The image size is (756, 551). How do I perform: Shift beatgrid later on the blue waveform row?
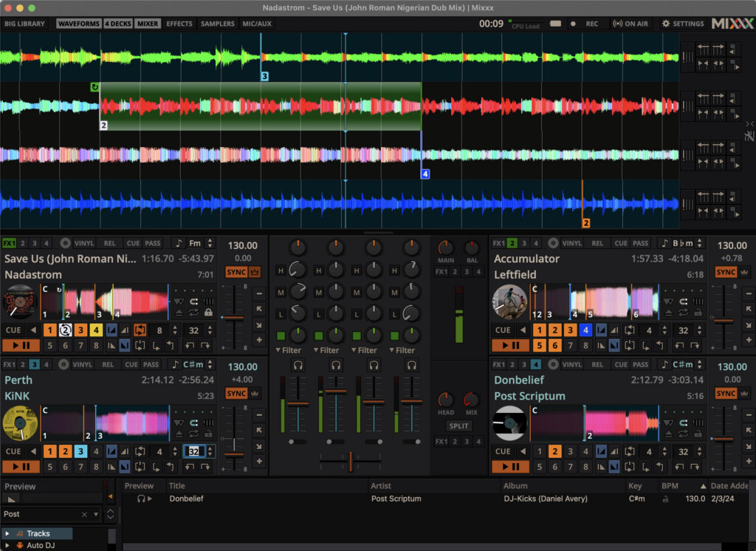(718, 196)
